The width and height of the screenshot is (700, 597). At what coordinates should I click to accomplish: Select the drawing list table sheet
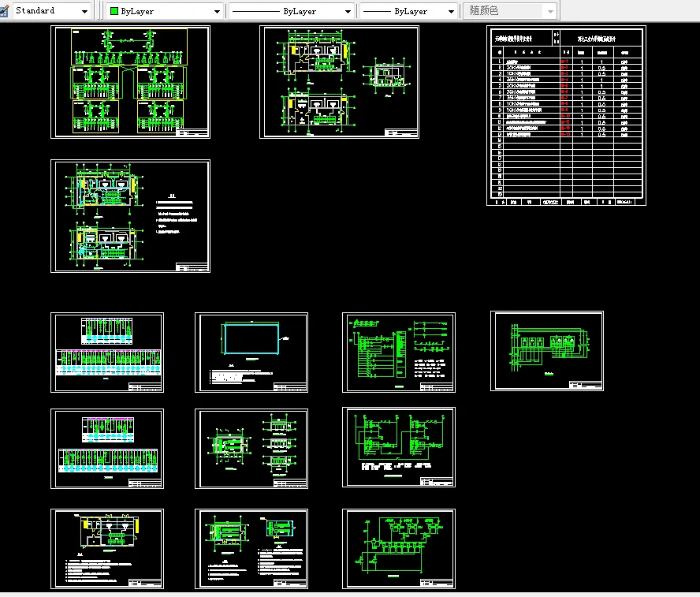point(566,115)
